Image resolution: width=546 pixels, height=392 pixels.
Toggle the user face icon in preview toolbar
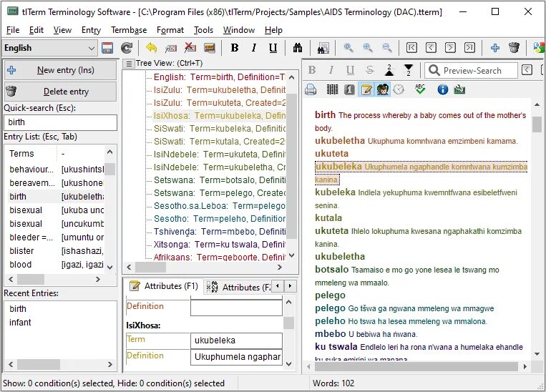[x=383, y=90]
